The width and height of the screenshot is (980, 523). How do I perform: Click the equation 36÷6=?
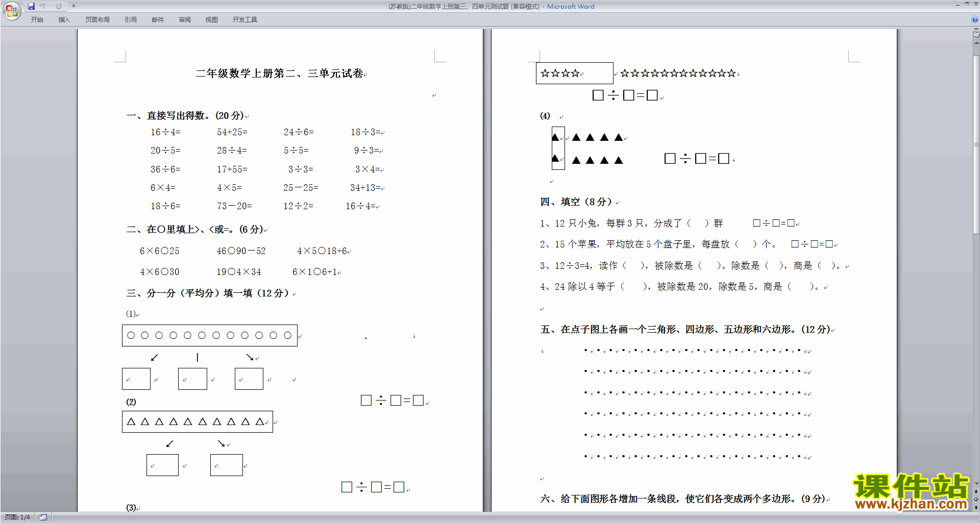(x=165, y=169)
